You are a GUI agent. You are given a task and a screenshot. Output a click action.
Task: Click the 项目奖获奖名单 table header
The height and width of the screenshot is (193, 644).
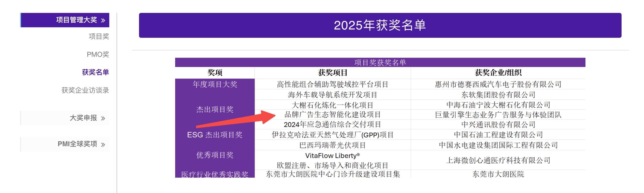(380, 62)
